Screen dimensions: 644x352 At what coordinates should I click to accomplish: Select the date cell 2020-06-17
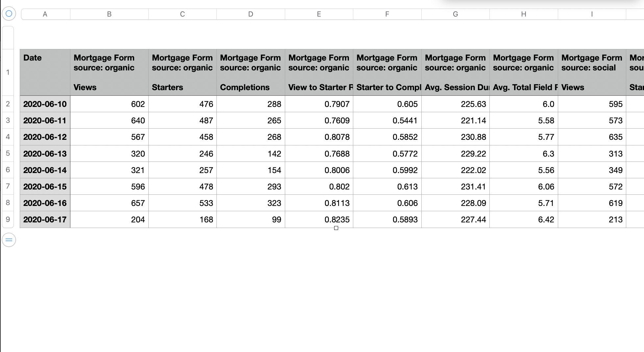click(x=45, y=219)
